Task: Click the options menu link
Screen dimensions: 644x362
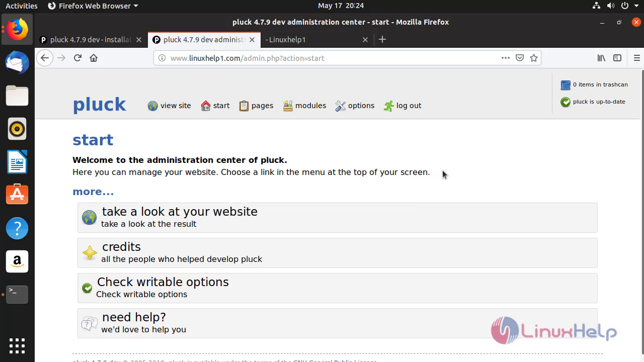Action: (x=361, y=106)
